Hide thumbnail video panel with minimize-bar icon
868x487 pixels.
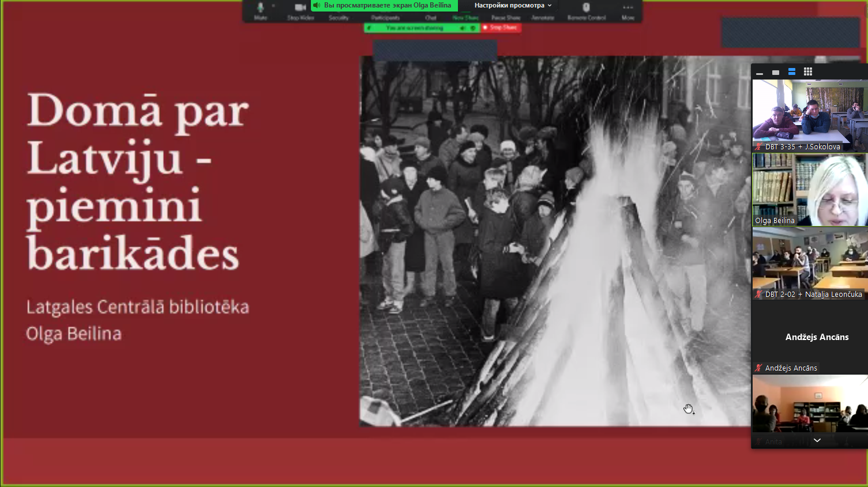click(x=760, y=72)
